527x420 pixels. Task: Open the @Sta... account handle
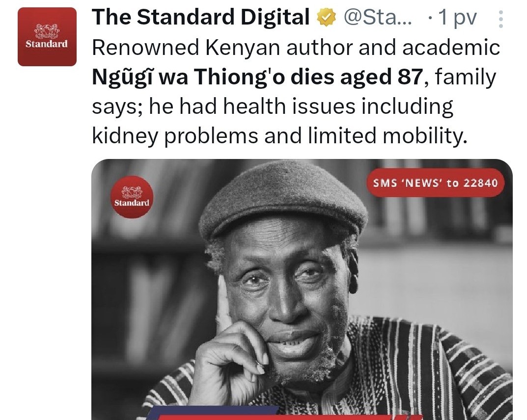377,18
